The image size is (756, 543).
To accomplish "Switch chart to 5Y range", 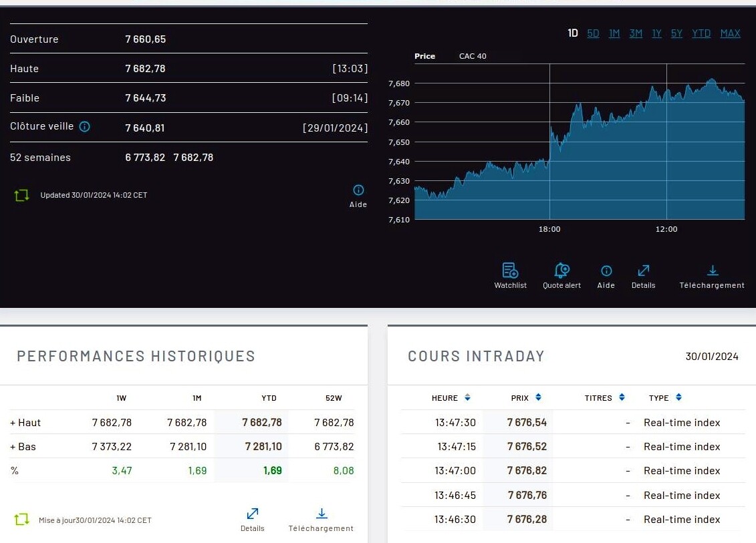I will [x=676, y=33].
